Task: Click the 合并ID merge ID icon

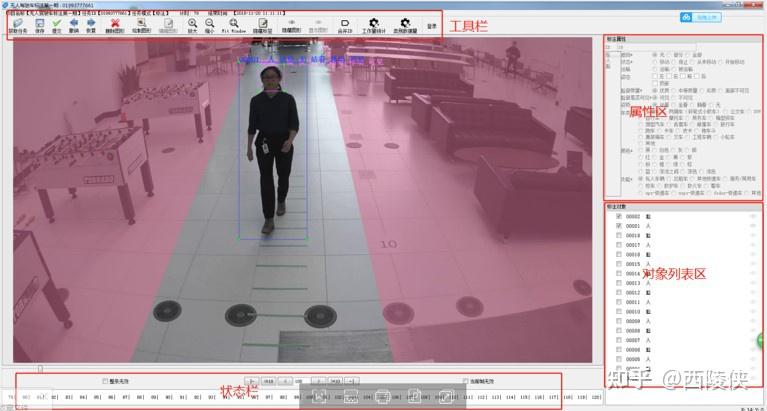Action: (345, 25)
